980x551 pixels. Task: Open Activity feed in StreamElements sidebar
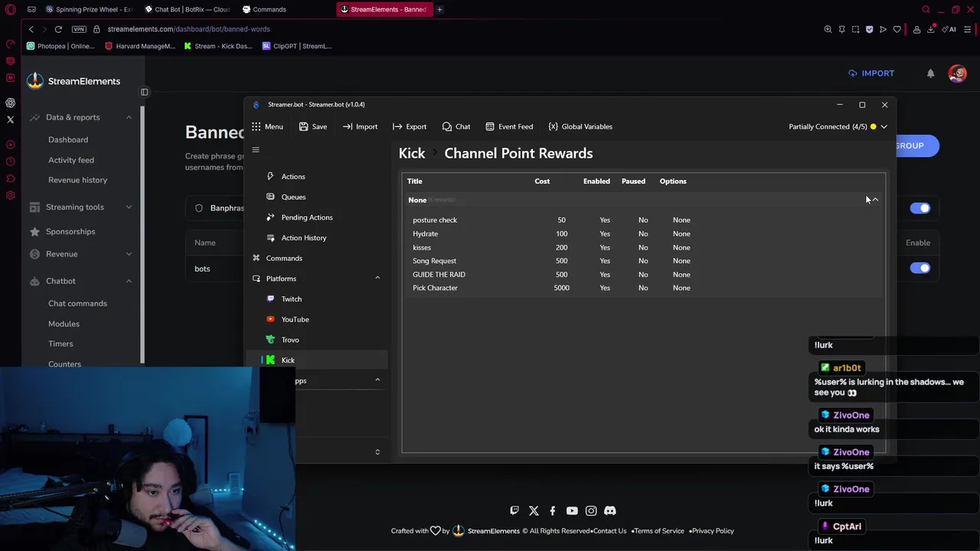(71, 160)
